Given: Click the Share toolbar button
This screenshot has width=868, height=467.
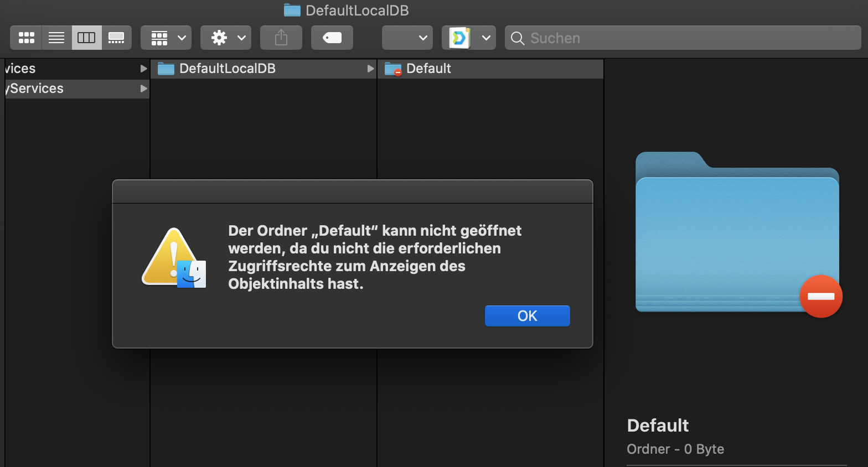Looking at the screenshot, I should point(281,38).
